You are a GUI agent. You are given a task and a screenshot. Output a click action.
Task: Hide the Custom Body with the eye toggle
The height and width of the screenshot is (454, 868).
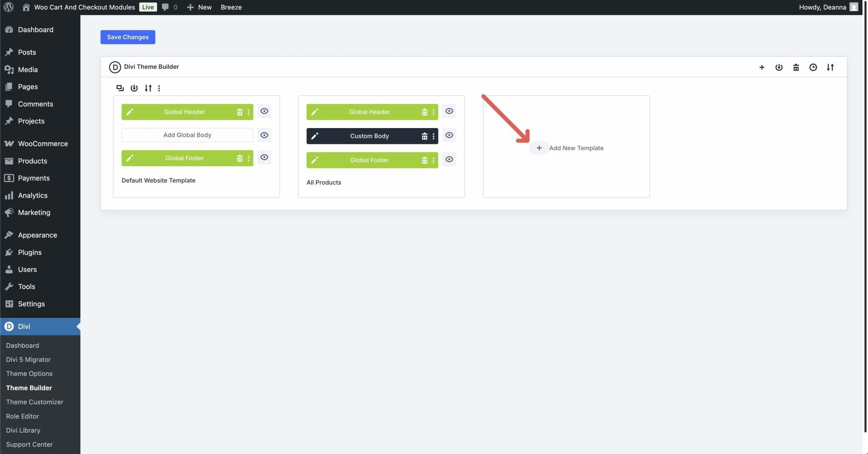click(449, 135)
